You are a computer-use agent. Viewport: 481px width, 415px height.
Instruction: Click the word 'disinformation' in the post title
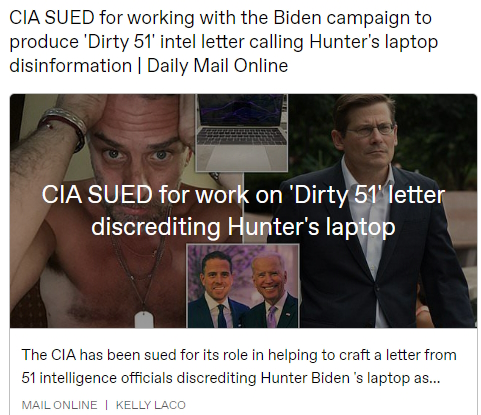[71, 65]
